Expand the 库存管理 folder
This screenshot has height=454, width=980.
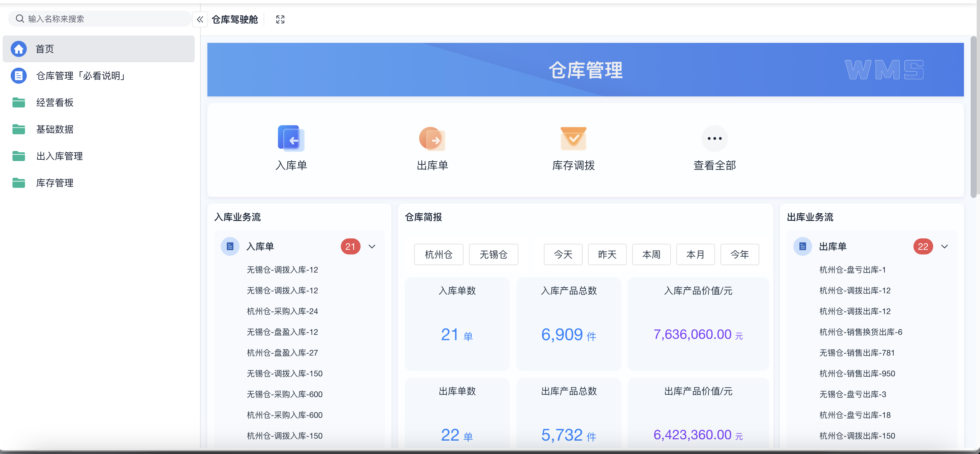[x=99, y=183]
